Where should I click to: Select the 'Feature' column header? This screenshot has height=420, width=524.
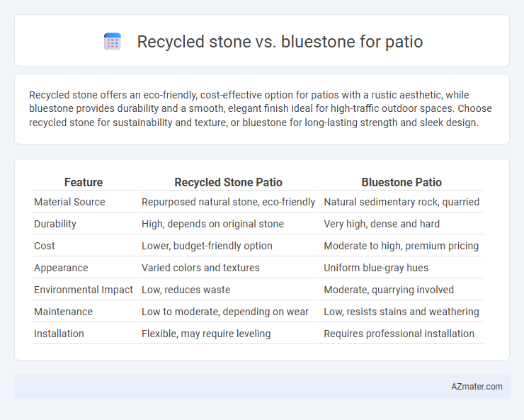click(84, 182)
